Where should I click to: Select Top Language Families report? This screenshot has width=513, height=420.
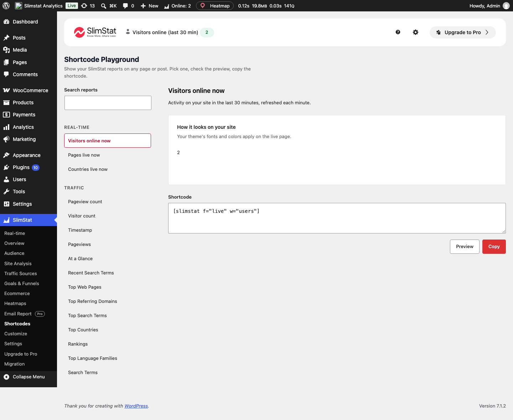click(x=108, y=358)
